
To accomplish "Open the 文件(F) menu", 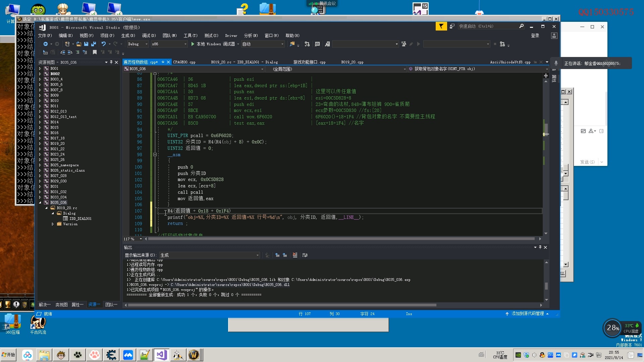I will click(x=45, y=36).
